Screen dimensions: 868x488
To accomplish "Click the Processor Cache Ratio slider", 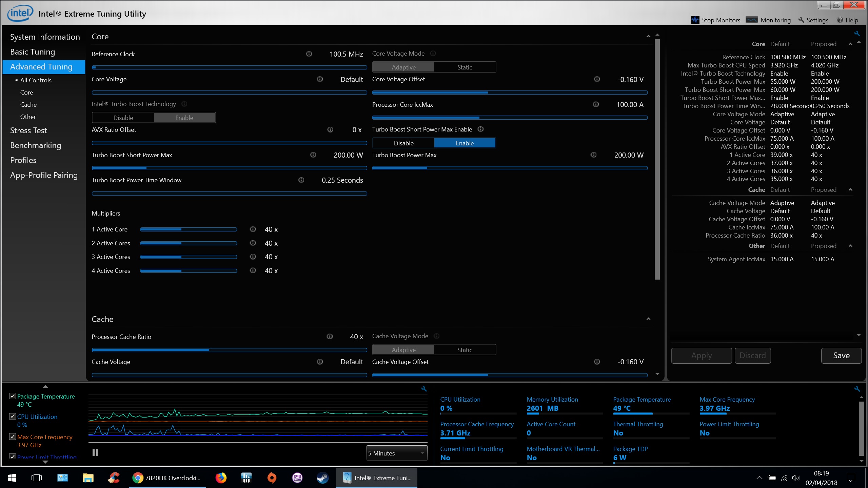I will (x=229, y=350).
